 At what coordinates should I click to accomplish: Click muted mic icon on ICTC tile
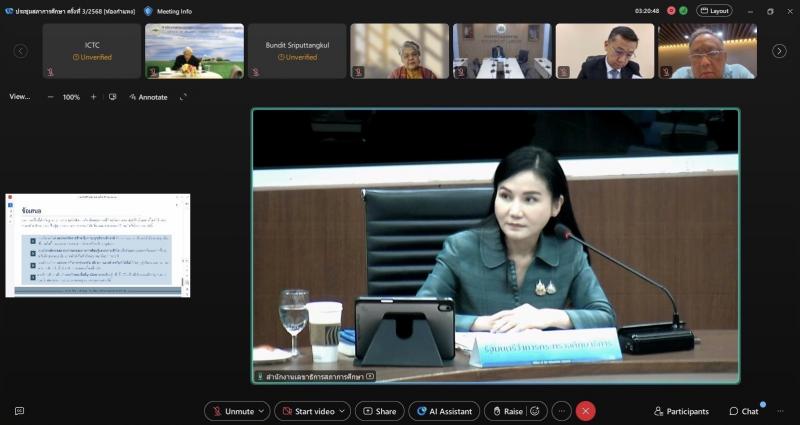[51, 72]
